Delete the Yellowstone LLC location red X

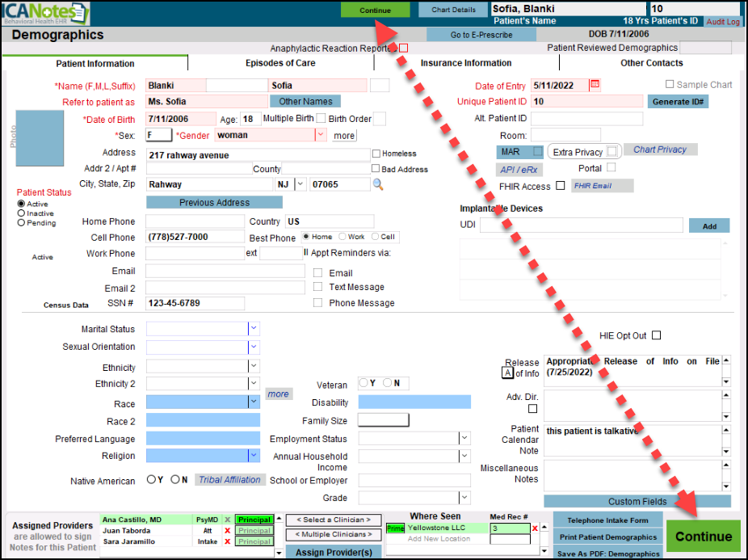(534, 528)
